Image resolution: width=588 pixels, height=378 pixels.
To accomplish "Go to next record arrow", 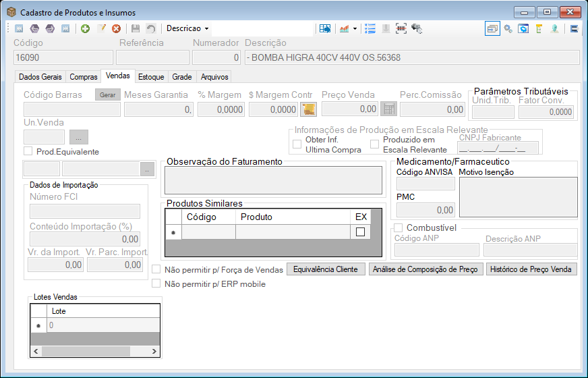I will click(x=50, y=28).
